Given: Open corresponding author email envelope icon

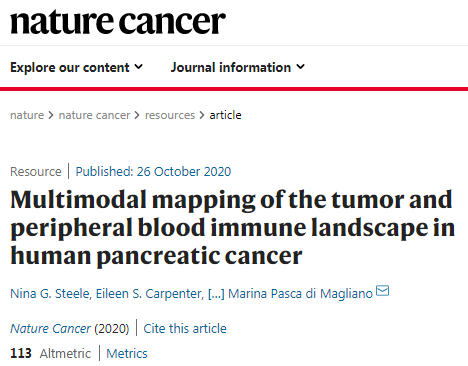Looking at the screenshot, I should pyautogui.click(x=382, y=291).
